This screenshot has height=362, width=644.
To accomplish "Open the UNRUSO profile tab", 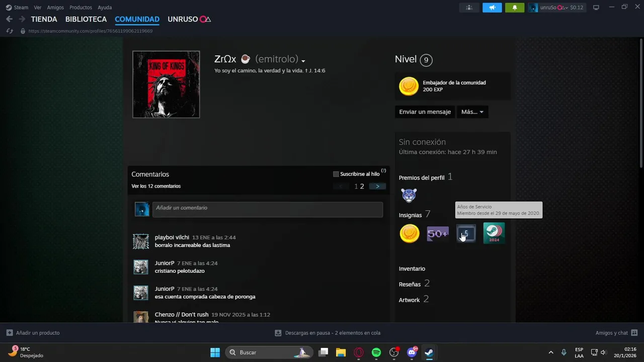I will point(189,19).
